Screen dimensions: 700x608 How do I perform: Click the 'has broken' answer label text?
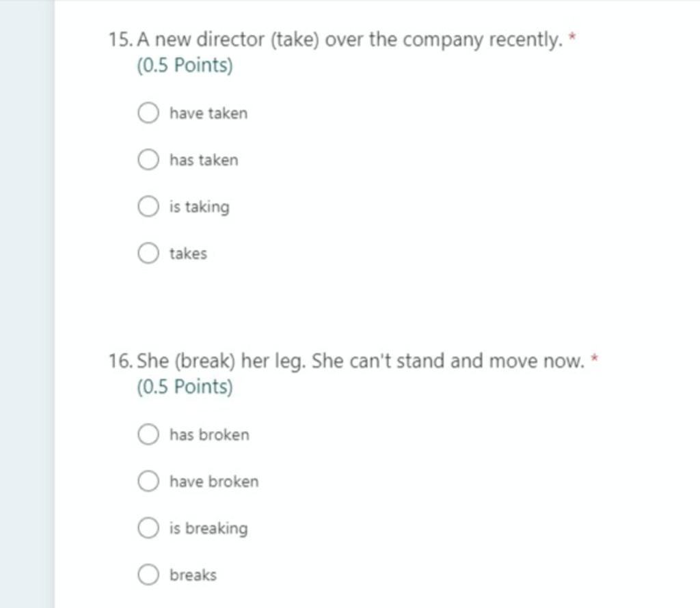tap(209, 435)
